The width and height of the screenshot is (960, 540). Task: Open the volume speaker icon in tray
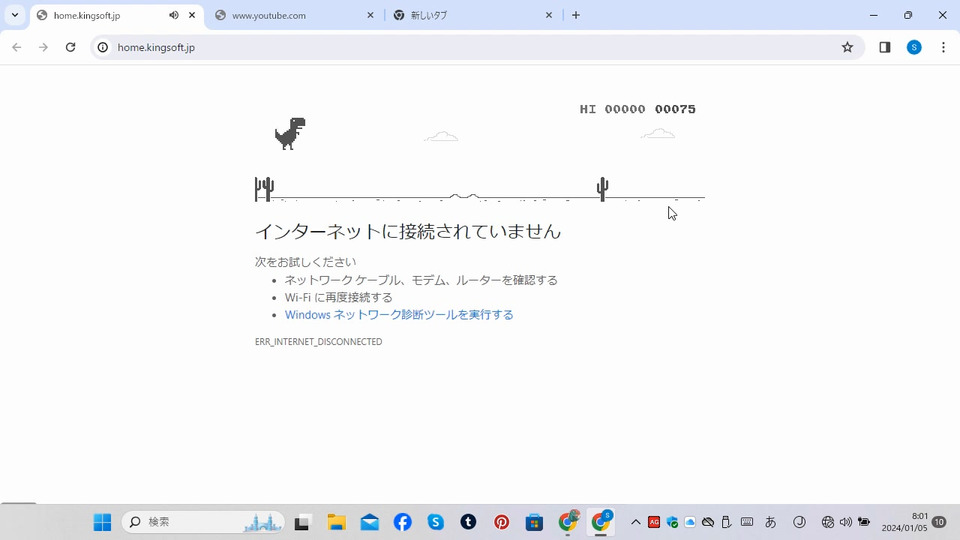(846, 522)
